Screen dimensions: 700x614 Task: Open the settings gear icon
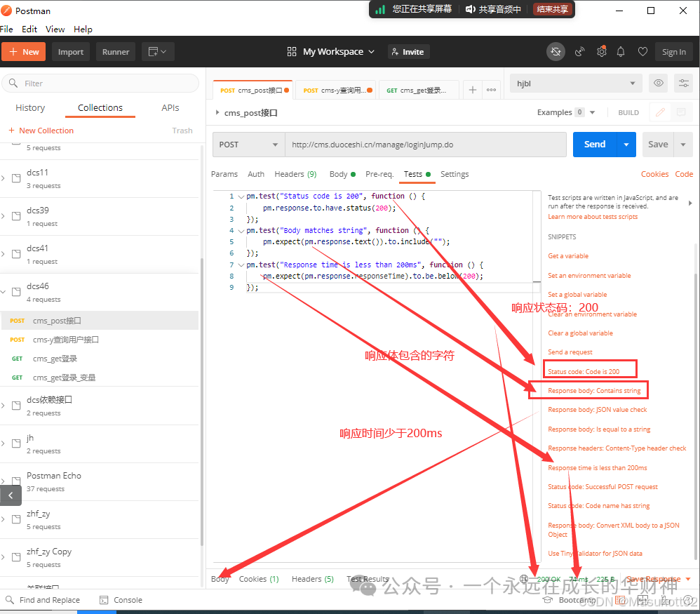[601, 51]
